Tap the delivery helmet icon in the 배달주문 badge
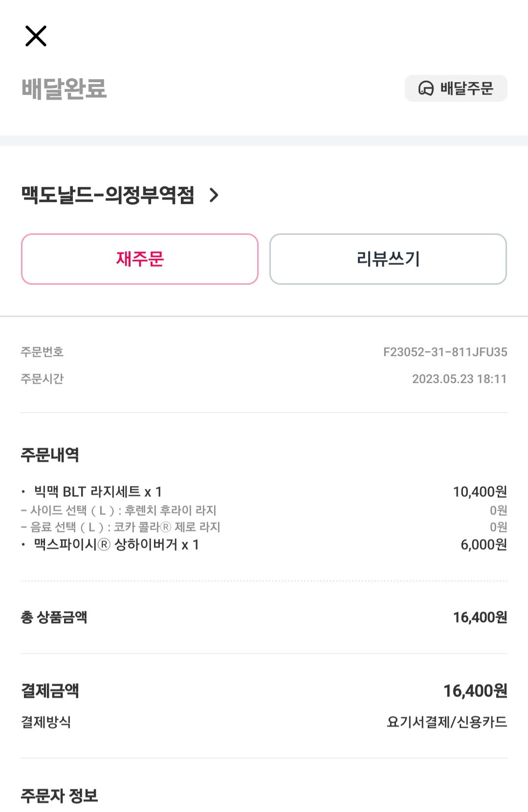 coord(426,89)
